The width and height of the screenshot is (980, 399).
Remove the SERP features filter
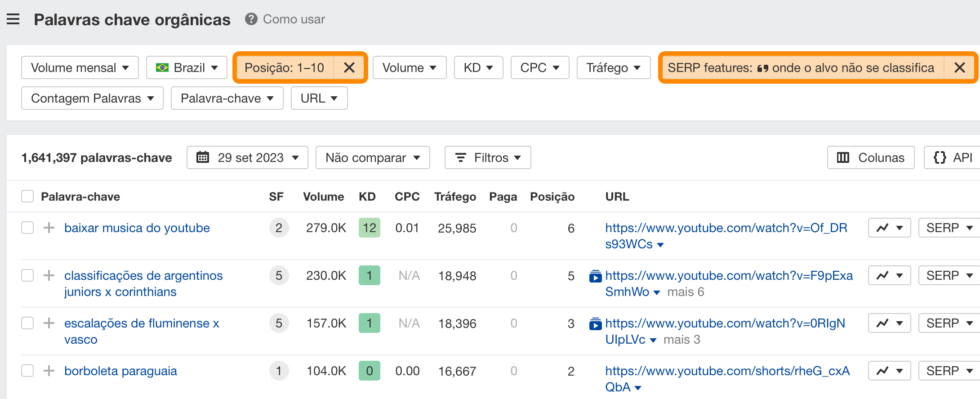point(959,67)
